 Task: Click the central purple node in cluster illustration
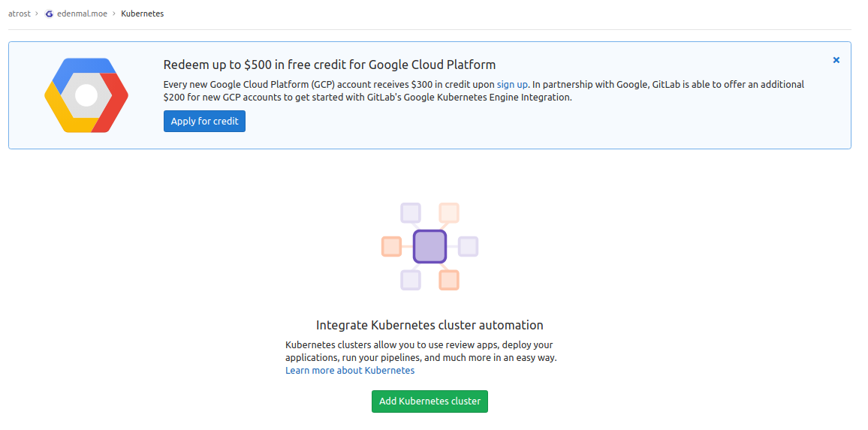point(429,246)
